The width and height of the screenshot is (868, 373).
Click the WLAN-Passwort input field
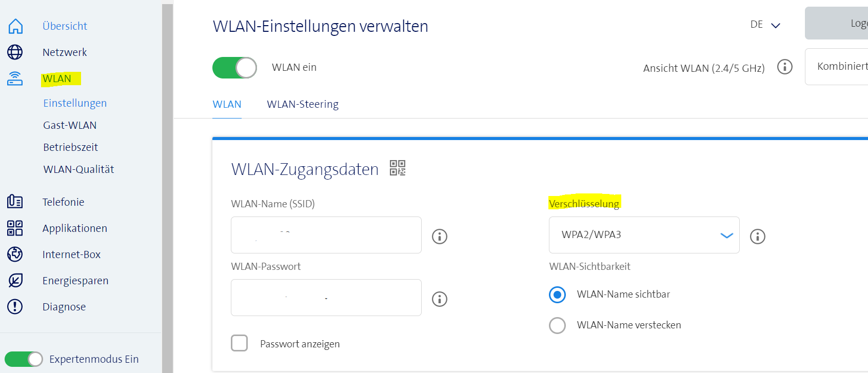326,298
